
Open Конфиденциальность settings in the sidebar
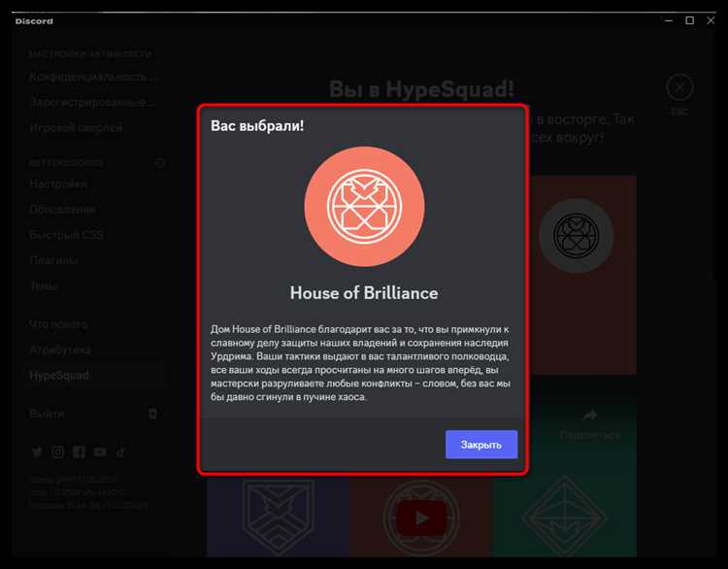(x=94, y=77)
